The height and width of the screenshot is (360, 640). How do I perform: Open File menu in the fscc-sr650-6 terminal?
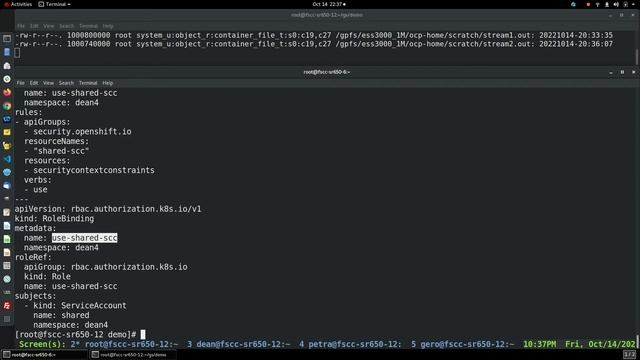click(x=20, y=83)
